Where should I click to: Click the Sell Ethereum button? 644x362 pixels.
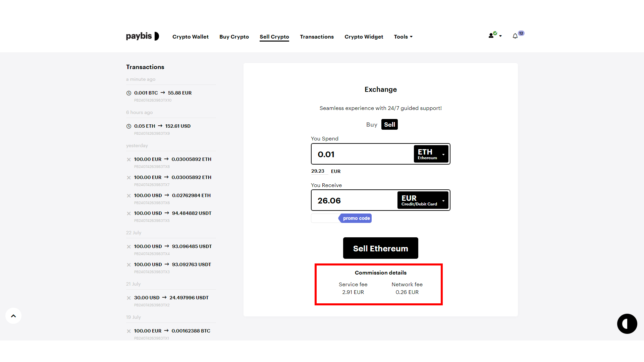tap(380, 248)
